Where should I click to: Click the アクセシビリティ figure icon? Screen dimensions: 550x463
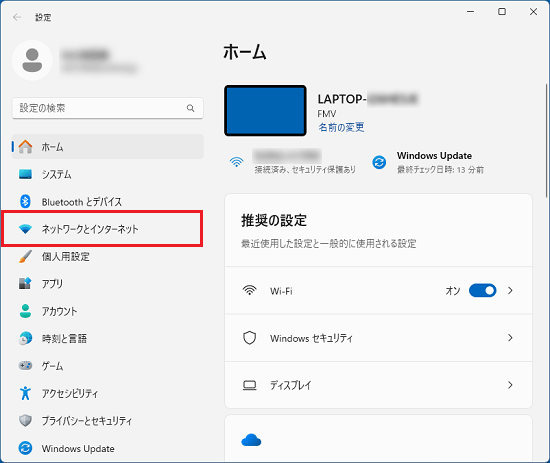25,393
